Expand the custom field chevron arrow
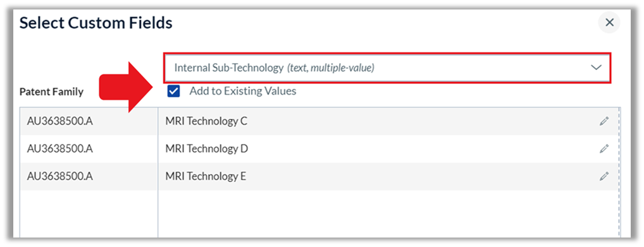The image size is (644, 247). (x=596, y=68)
